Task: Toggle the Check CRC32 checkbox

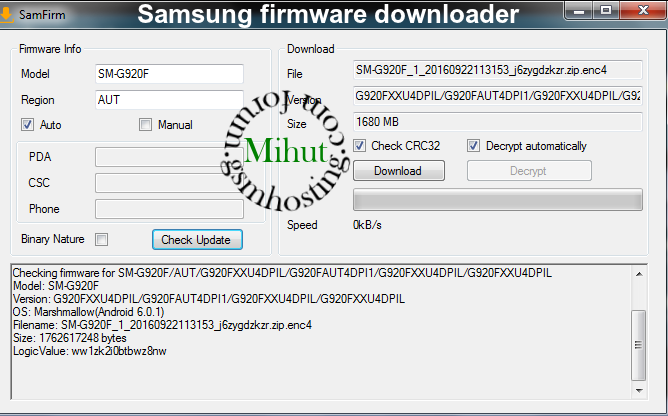Action: pyautogui.click(x=359, y=146)
